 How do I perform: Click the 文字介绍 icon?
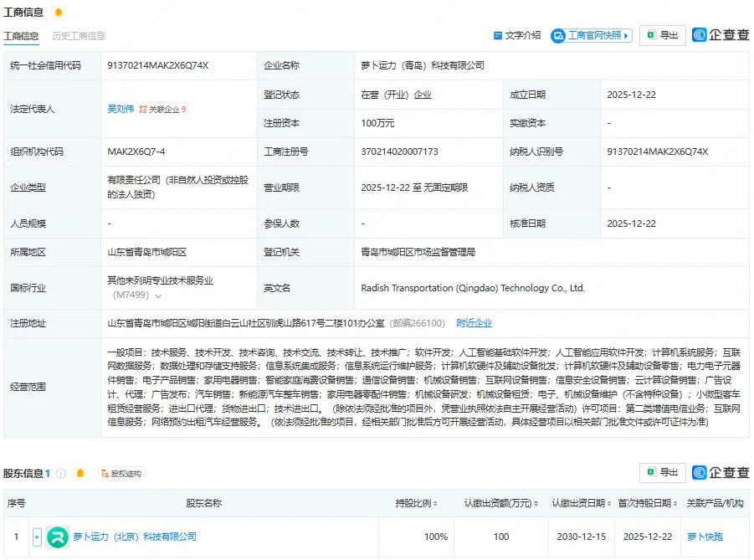497,35
